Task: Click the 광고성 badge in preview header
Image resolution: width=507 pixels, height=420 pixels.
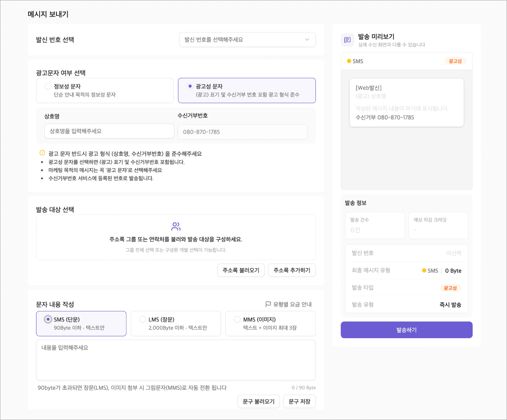Action: (455, 61)
